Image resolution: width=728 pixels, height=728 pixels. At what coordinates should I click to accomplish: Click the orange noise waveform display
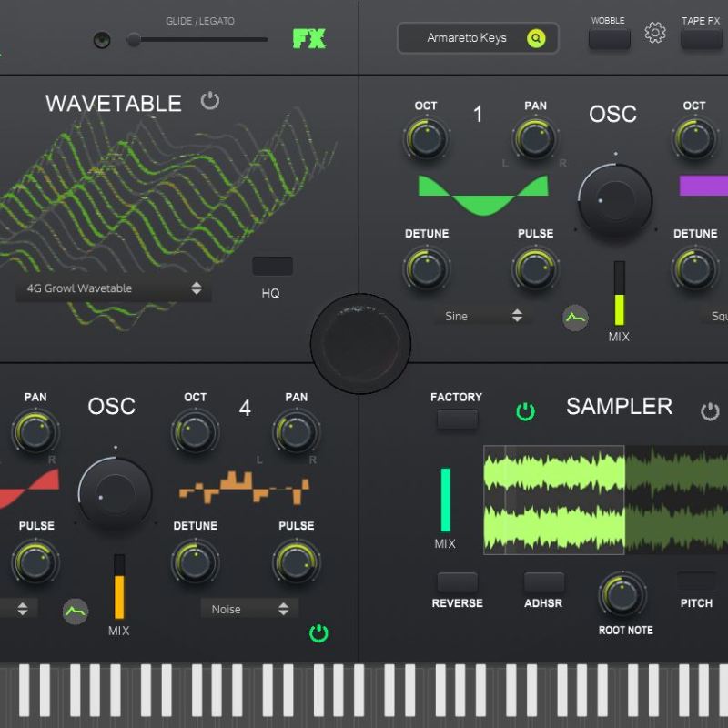click(244, 487)
